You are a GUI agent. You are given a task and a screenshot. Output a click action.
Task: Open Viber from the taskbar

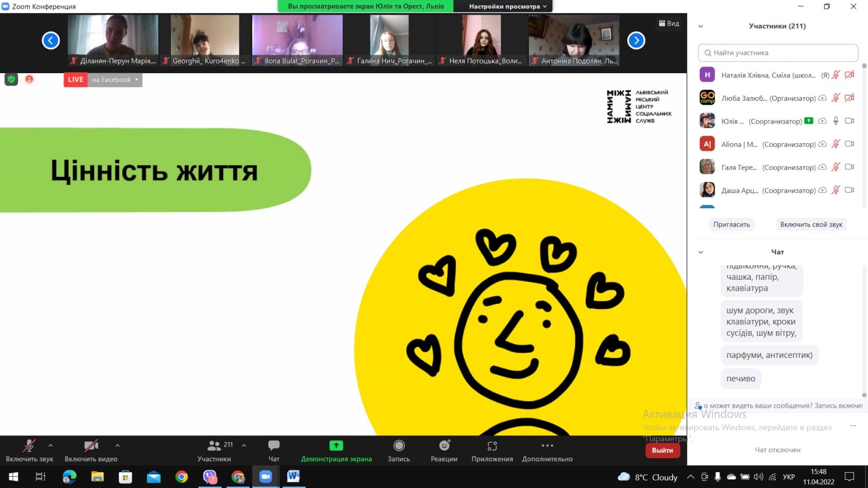click(x=210, y=477)
